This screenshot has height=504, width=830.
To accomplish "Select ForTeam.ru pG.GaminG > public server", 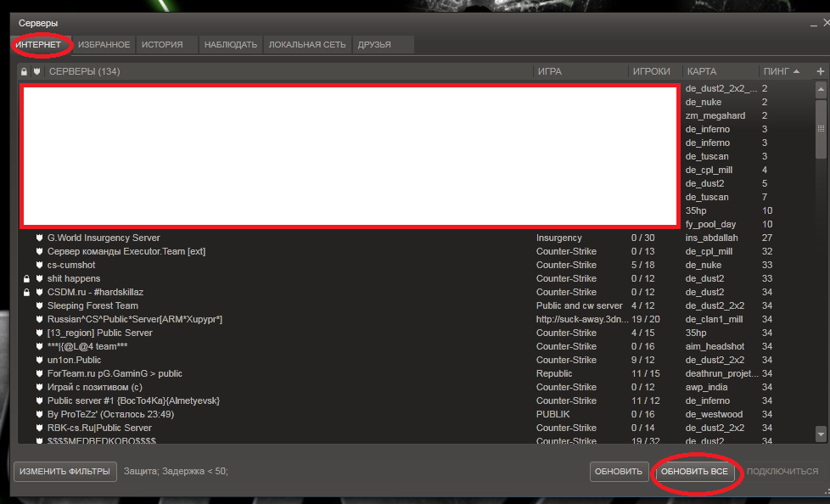I will [416, 374].
